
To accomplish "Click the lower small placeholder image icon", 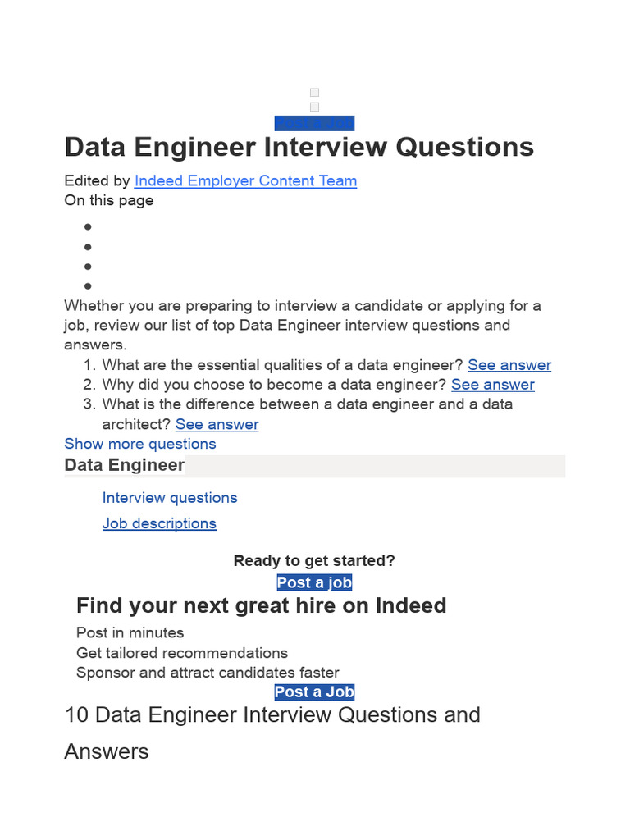I will pos(314,107).
